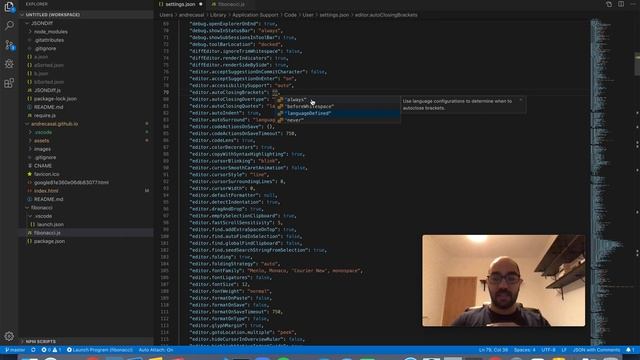Close the suggestion details tooltip
640x360 pixels.
[x=520, y=100]
